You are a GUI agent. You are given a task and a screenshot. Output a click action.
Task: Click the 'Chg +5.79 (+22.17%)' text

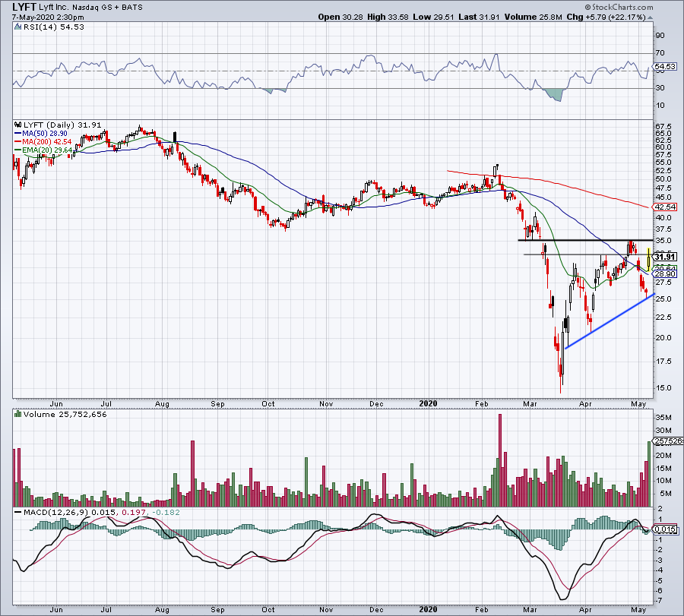(x=606, y=17)
